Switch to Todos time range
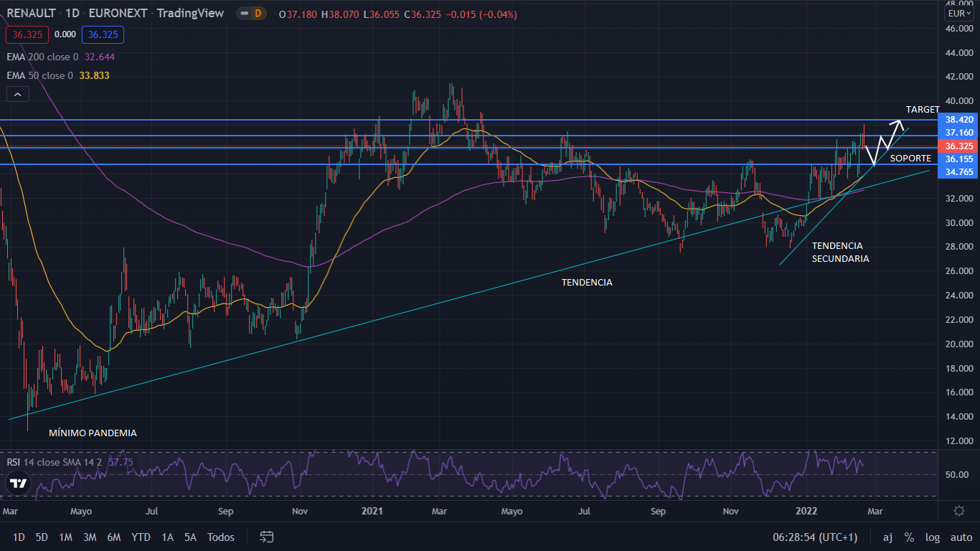 pyautogui.click(x=221, y=537)
